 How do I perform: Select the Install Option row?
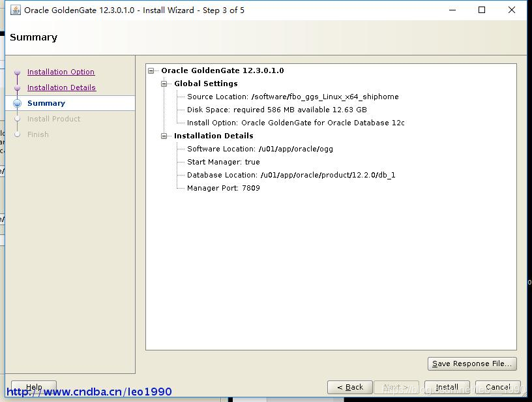point(295,123)
